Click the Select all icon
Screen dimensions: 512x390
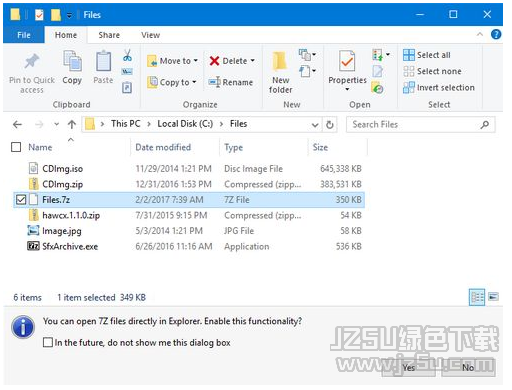409,55
